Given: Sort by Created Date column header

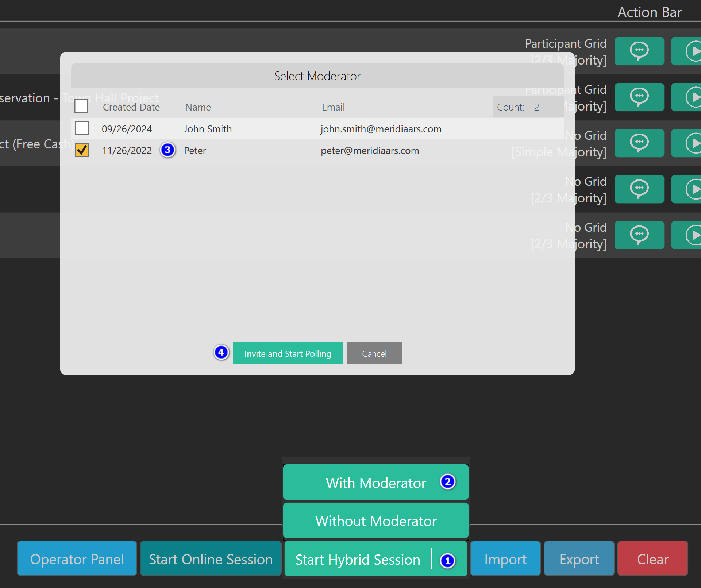Looking at the screenshot, I should tap(131, 107).
